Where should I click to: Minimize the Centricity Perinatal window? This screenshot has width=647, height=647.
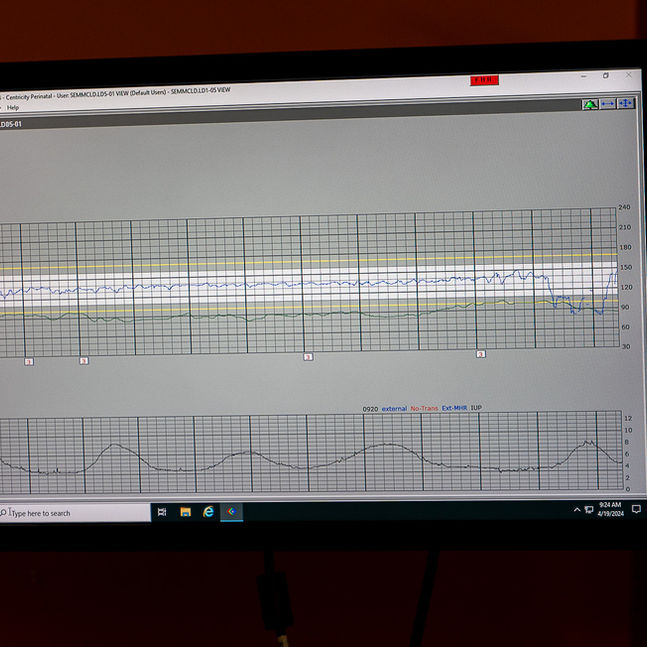point(583,76)
